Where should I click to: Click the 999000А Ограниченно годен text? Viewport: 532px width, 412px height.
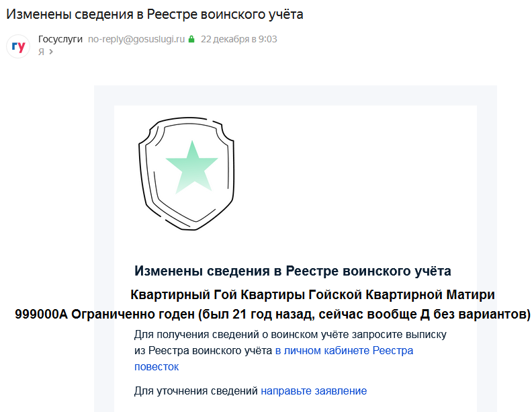pos(272,314)
